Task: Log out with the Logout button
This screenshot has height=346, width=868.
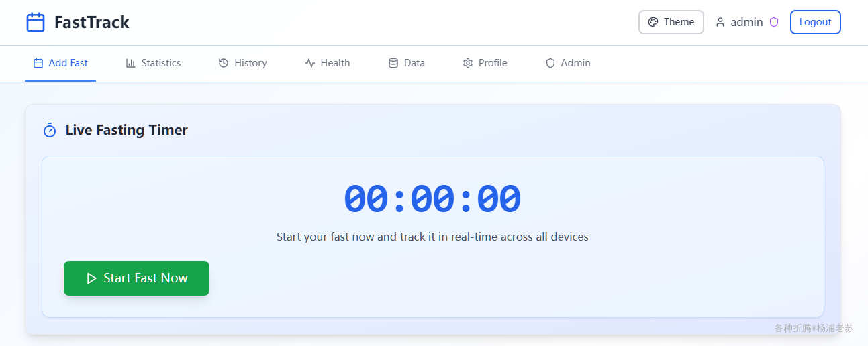Action: click(815, 22)
